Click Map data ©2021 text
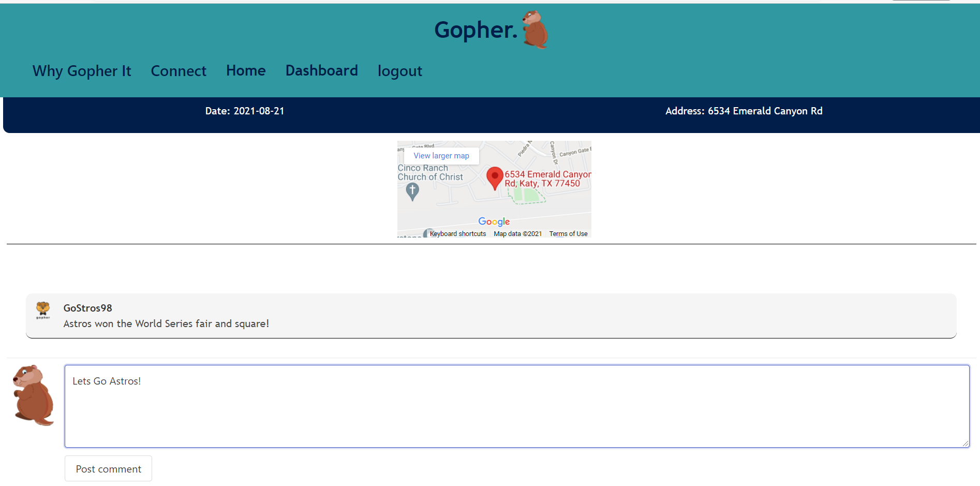 coord(518,234)
